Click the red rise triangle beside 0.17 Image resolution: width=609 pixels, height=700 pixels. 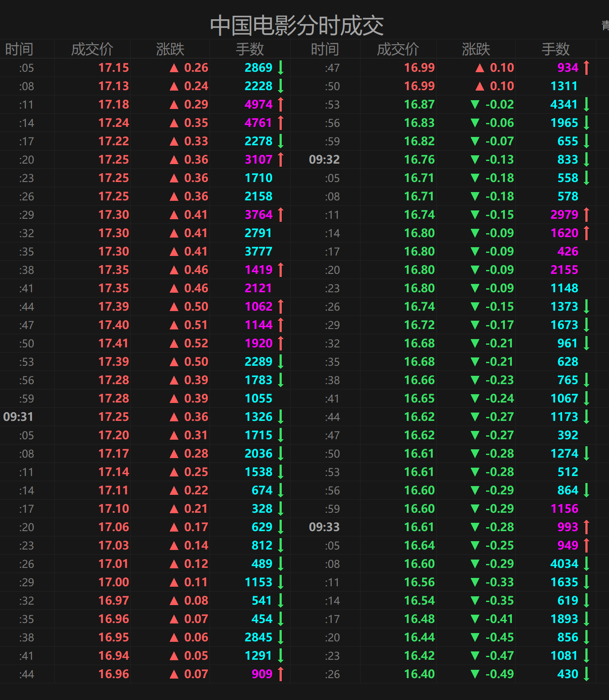(x=174, y=527)
